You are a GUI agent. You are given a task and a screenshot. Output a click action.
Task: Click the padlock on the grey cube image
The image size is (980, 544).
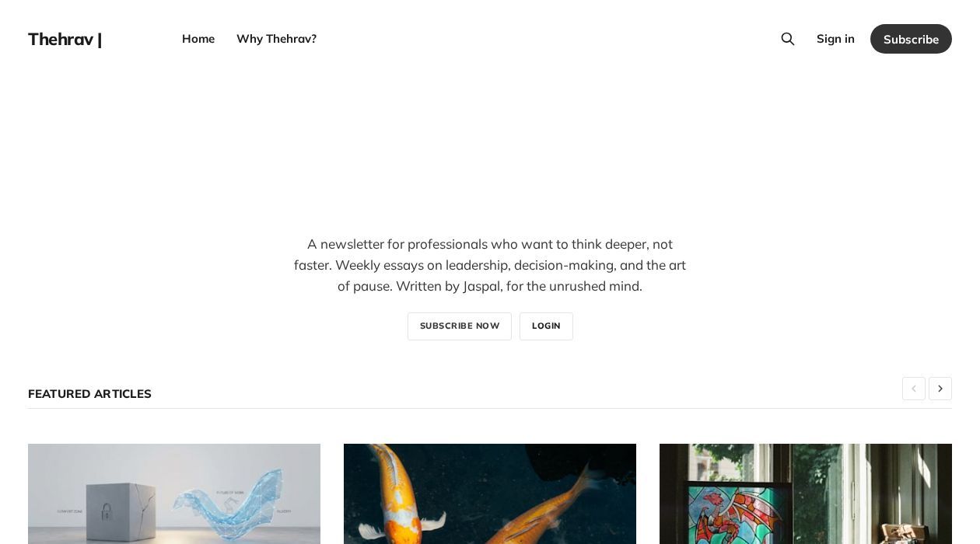pyautogui.click(x=107, y=511)
